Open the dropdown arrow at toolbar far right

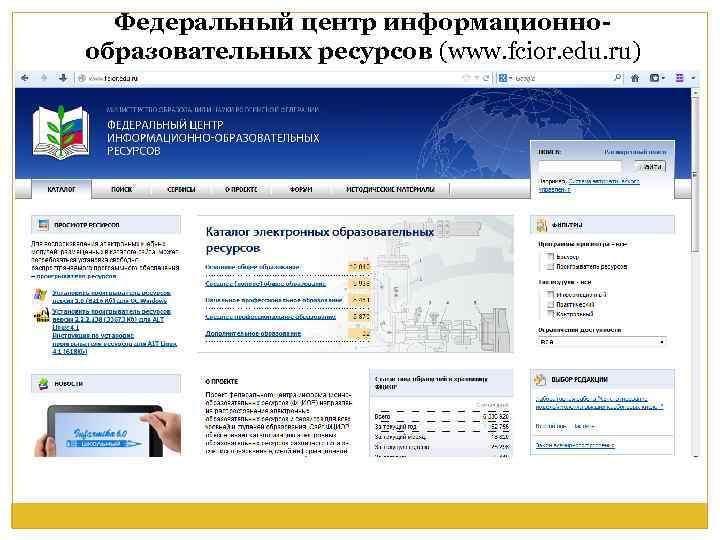tap(693, 78)
